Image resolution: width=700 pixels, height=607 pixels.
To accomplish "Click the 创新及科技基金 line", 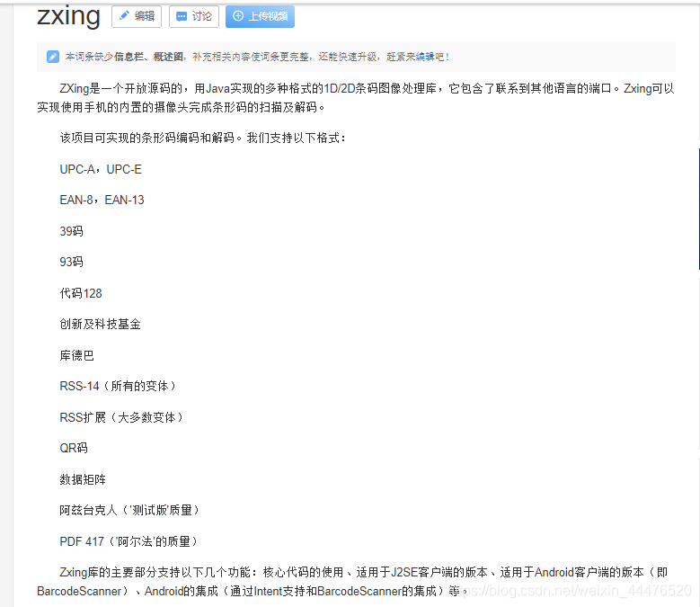I will pyautogui.click(x=101, y=324).
